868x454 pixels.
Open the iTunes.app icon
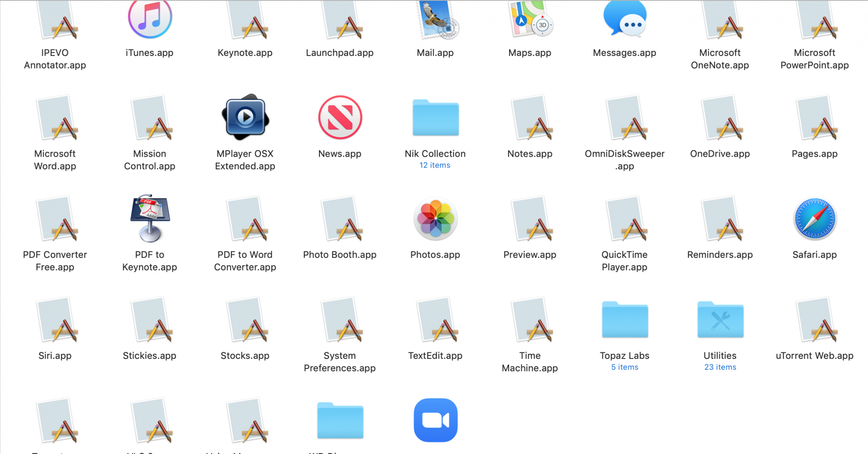[x=150, y=19]
